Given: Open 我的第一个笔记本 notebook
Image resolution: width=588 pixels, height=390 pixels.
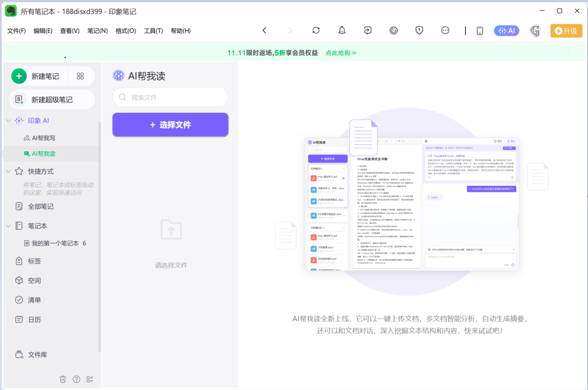Looking at the screenshot, I should pos(55,243).
